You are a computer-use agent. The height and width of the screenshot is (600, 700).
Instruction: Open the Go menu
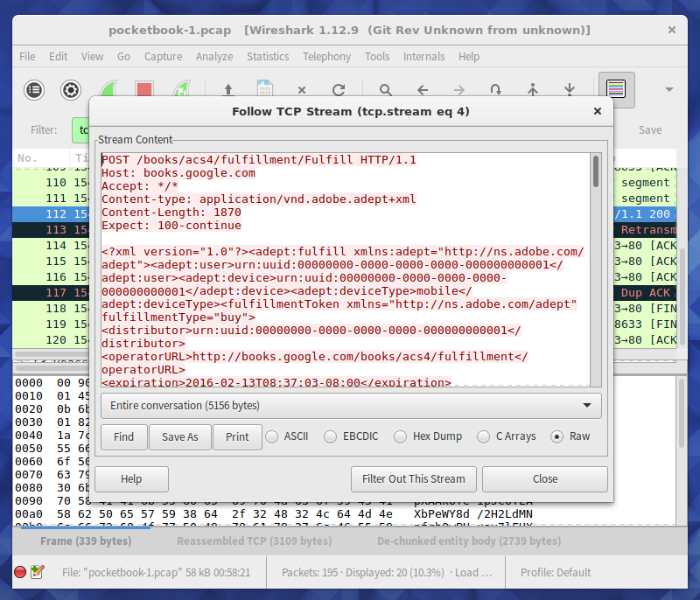point(123,57)
